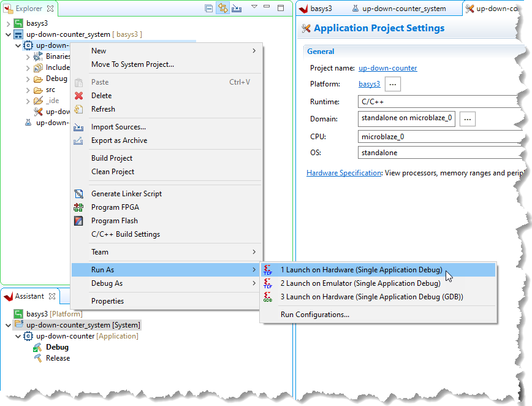
Task: Click the Binaries icon in Explorer tree
Action: [38, 56]
